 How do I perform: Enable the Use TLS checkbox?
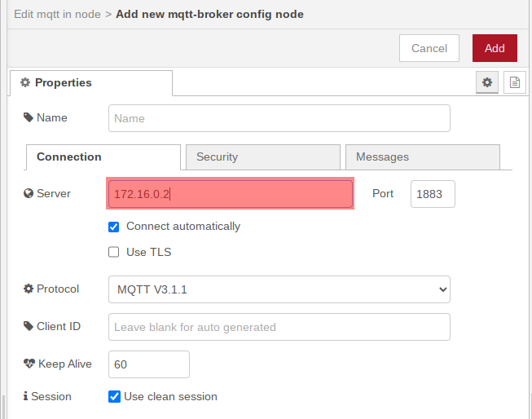point(114,252)
